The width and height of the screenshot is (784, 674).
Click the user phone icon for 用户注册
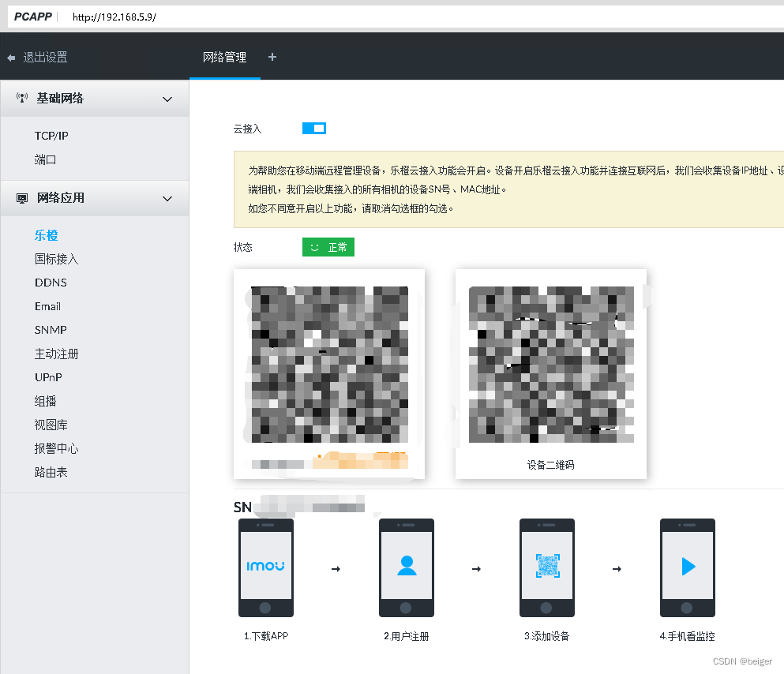[407, 567]
